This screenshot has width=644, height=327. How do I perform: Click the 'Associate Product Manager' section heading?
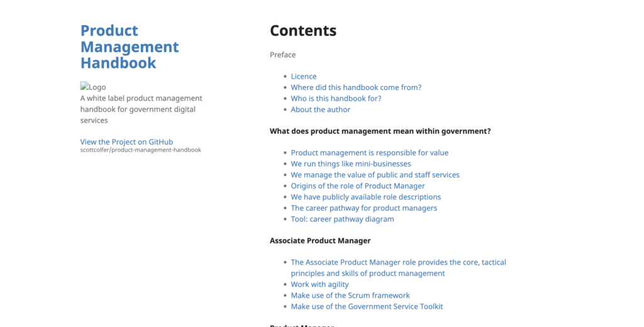[x=320, y=241]
